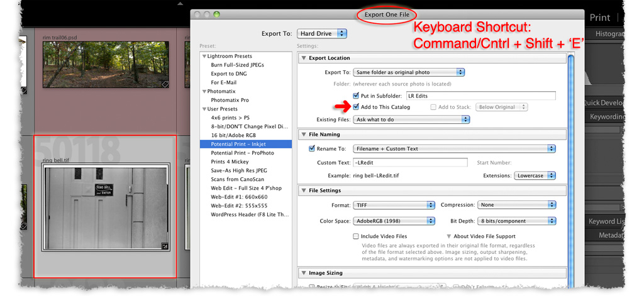Enable the Add to Stack checkbox
Screen dimensions: 644x296
(x=433, y=107)
